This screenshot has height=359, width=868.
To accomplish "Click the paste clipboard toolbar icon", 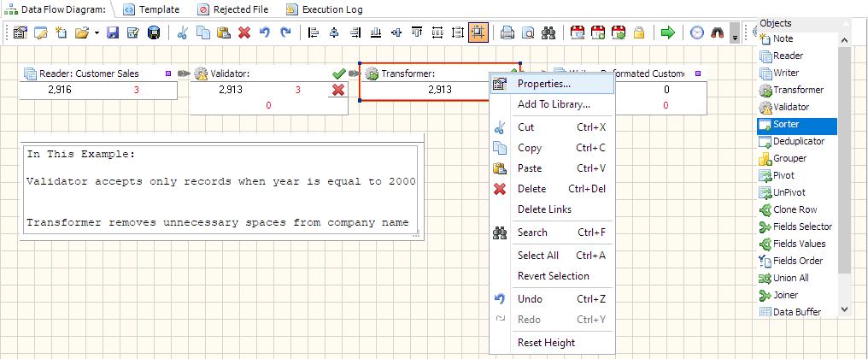I will [224, 33].
